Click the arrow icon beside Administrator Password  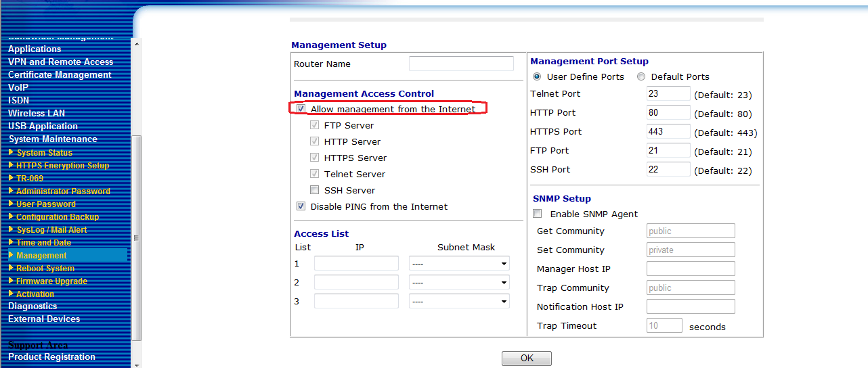point(11,191)
